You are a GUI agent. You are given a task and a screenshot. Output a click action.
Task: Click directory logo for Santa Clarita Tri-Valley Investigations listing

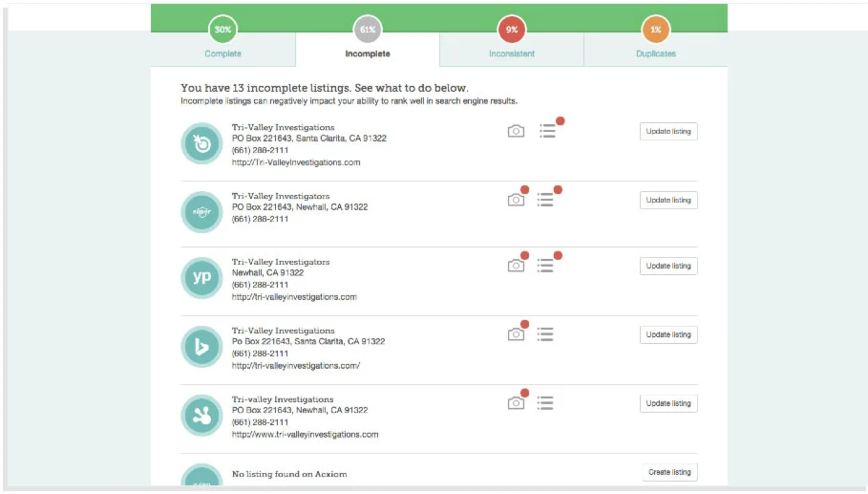point(202,143)
